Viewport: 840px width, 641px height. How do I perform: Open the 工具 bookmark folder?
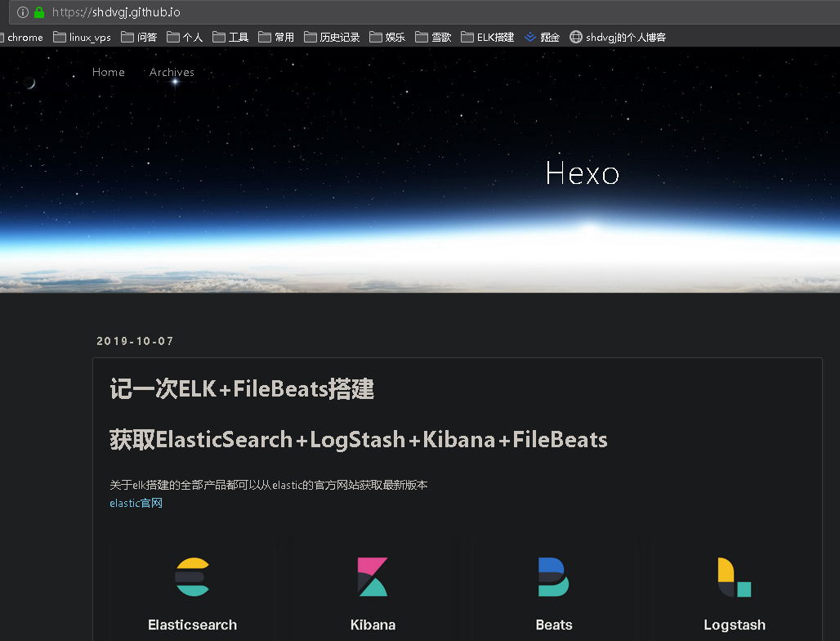click(230, 37)
